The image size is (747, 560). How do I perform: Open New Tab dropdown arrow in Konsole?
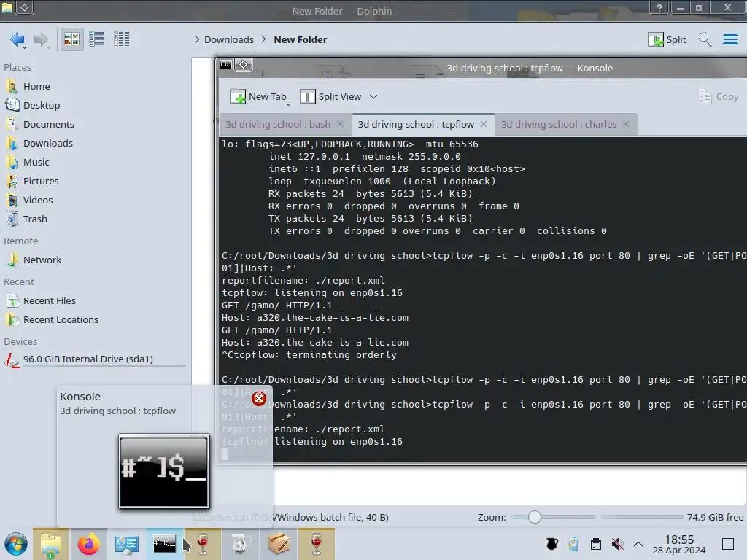[288, 104]
